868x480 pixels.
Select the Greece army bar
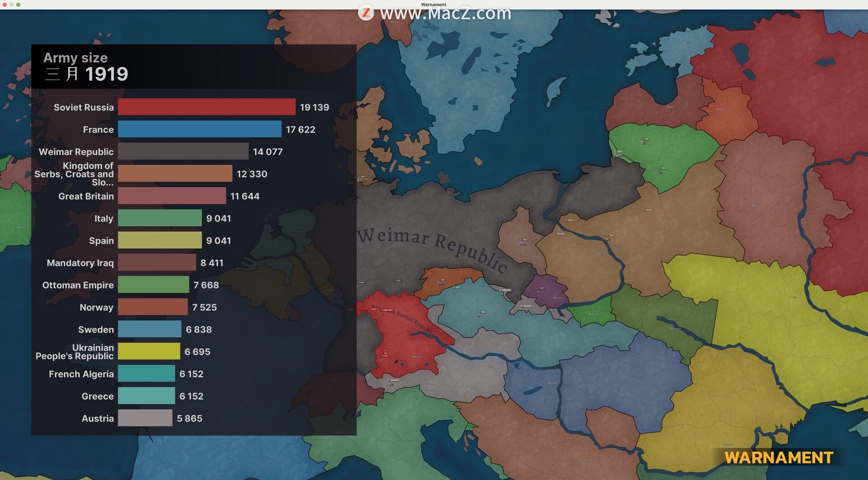pos(146,396)
